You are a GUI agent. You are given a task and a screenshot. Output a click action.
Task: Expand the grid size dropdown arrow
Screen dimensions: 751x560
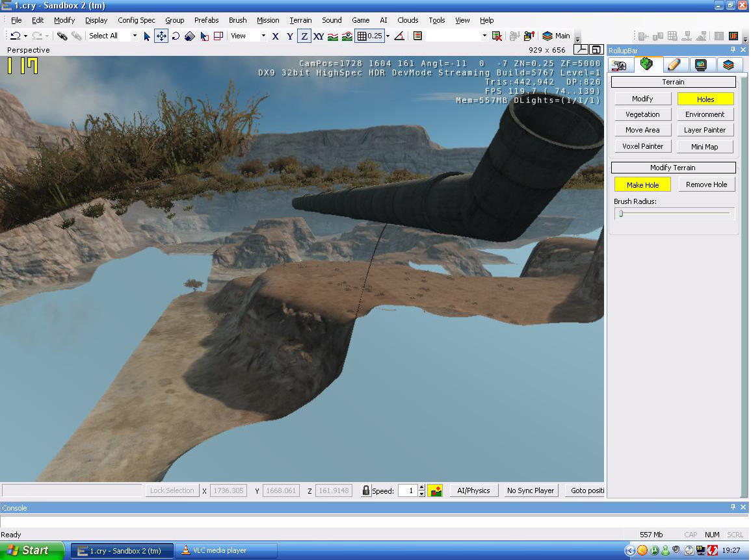pos(388,36)
